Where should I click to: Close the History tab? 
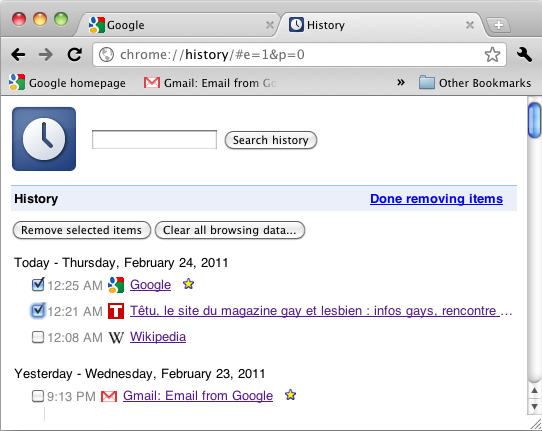pyautogui.click(x=470, y=25)
